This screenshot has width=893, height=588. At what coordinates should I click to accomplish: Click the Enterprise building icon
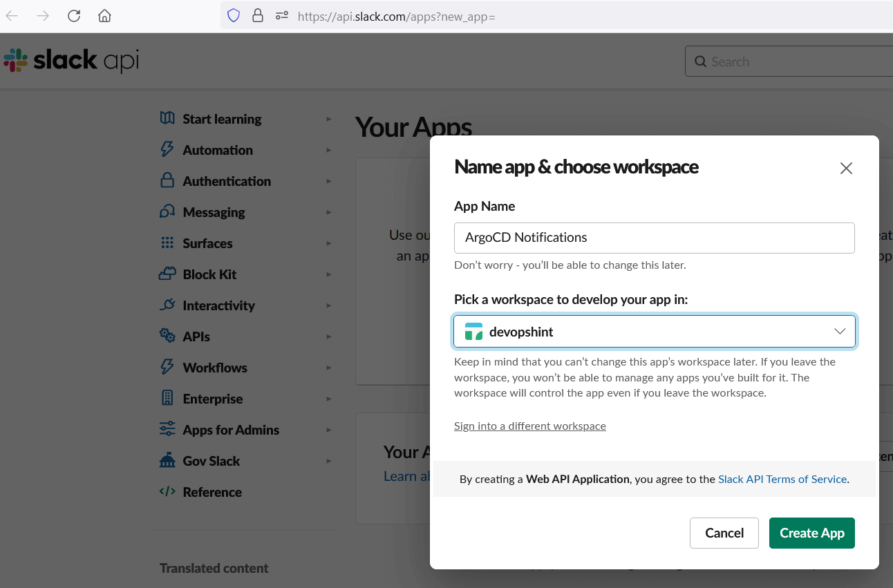[x=167, y=399]
